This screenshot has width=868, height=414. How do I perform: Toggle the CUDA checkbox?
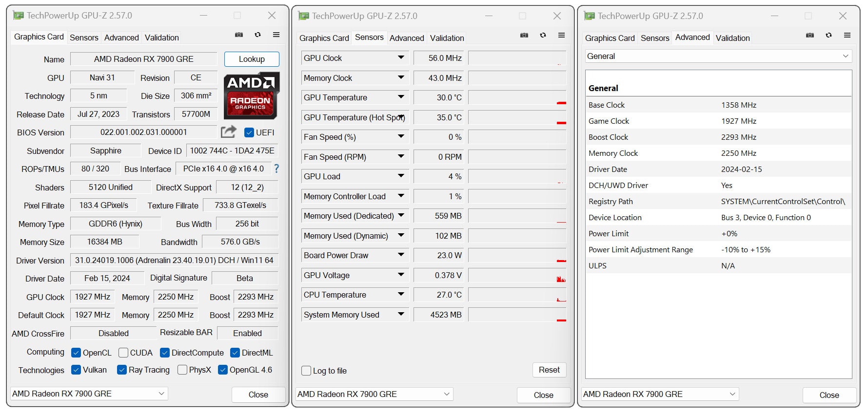click(123, 353)
